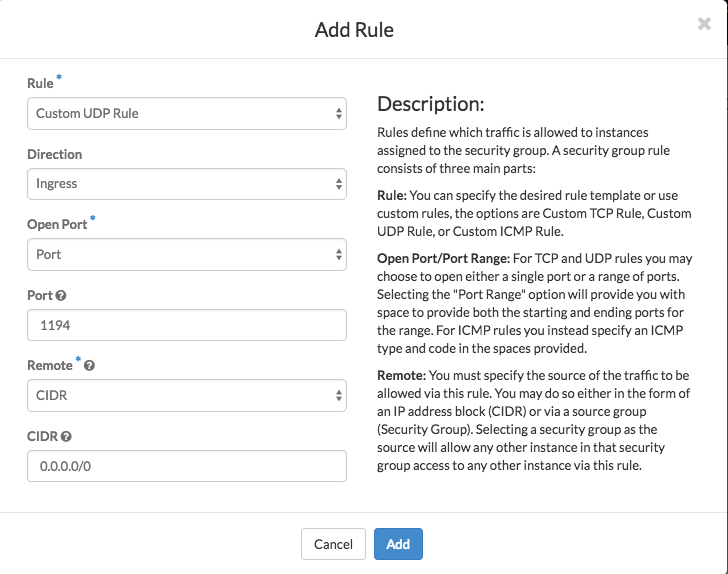Open the Open Port dropdown
728x574 pixels.
(x=187, y=254)
